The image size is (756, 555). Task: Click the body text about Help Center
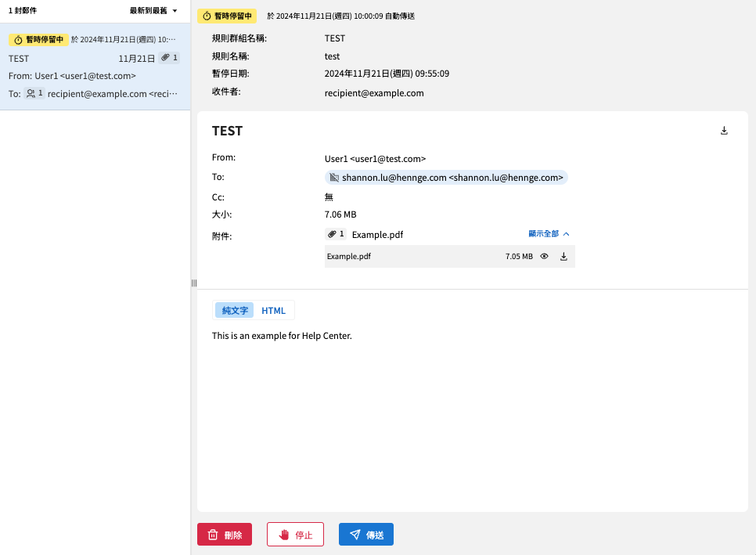pyautogui.click(x=282, y=336)
